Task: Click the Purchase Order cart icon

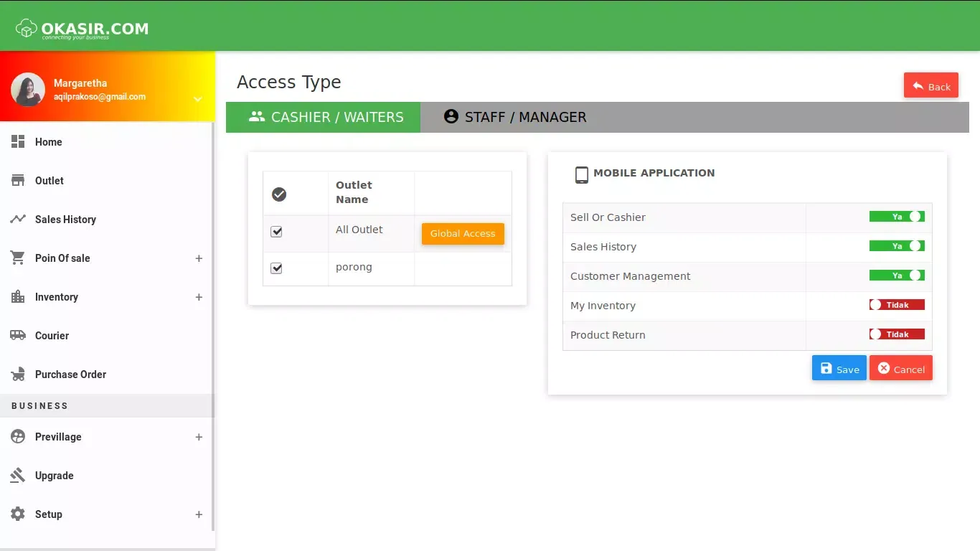Action: (18, 375)
